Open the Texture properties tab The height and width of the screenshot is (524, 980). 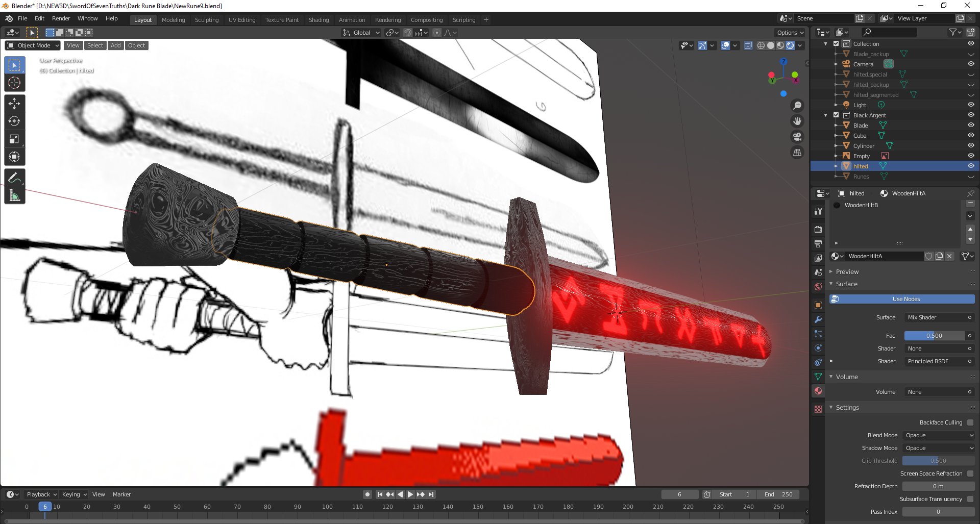tap(818, 409)
